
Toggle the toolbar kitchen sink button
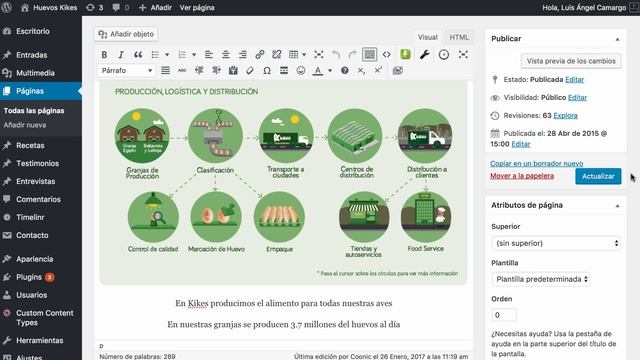(x=369, y=54)
